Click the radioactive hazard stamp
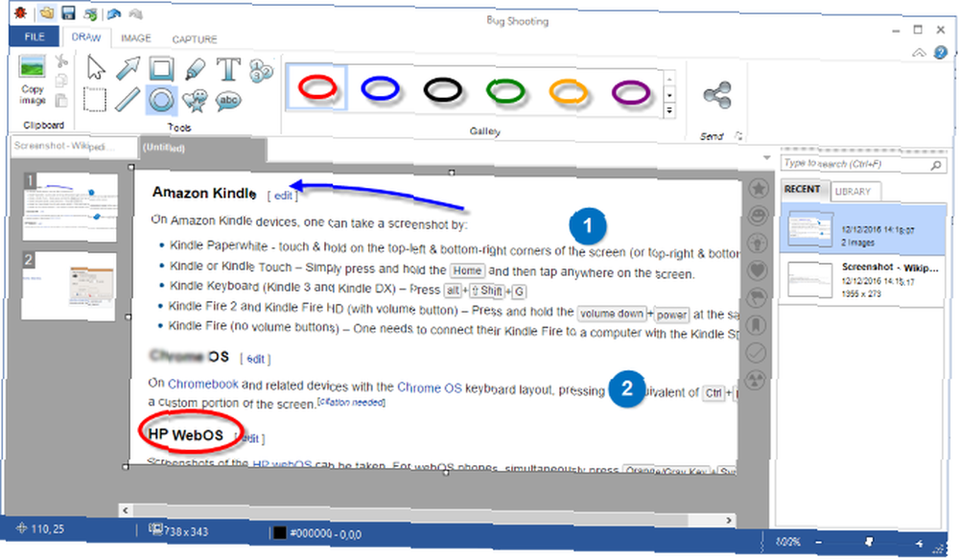 [756, 381]
